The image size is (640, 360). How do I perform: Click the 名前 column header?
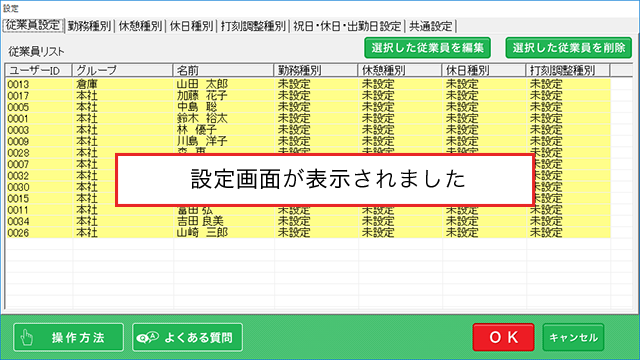pos(223,70)
